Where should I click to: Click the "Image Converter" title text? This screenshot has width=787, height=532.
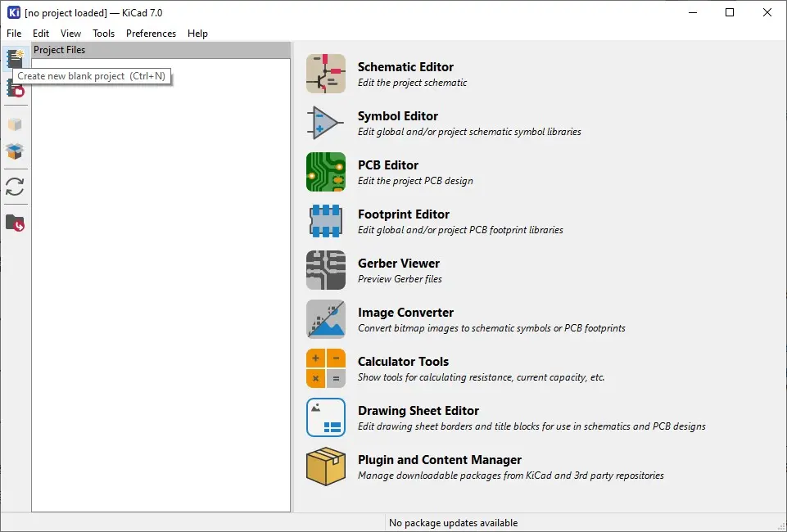[x=405, y=313]
